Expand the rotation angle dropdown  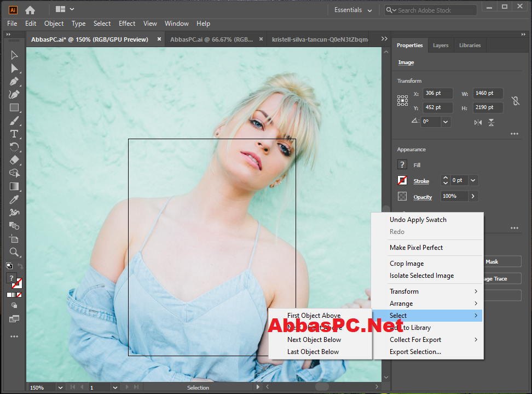446,122
